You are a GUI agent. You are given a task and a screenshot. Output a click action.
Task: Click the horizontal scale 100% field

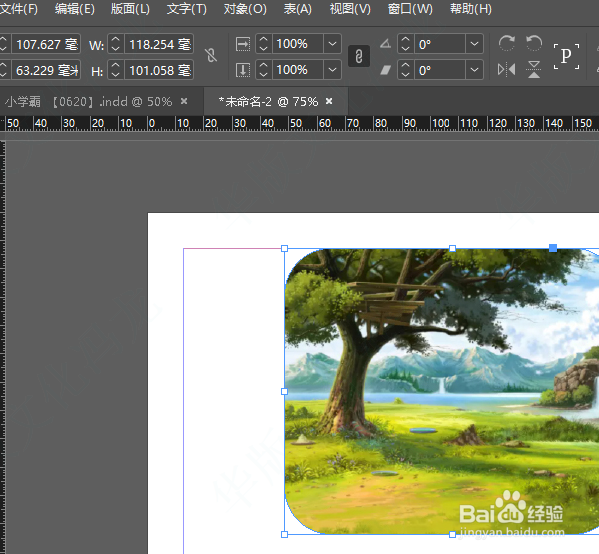(298, 44)
